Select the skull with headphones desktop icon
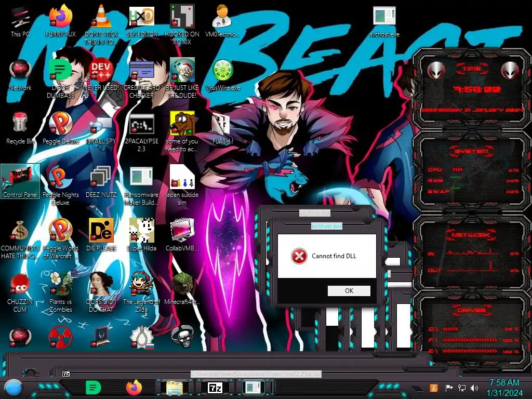The image size is (532, 399). (x=182, y=336)
